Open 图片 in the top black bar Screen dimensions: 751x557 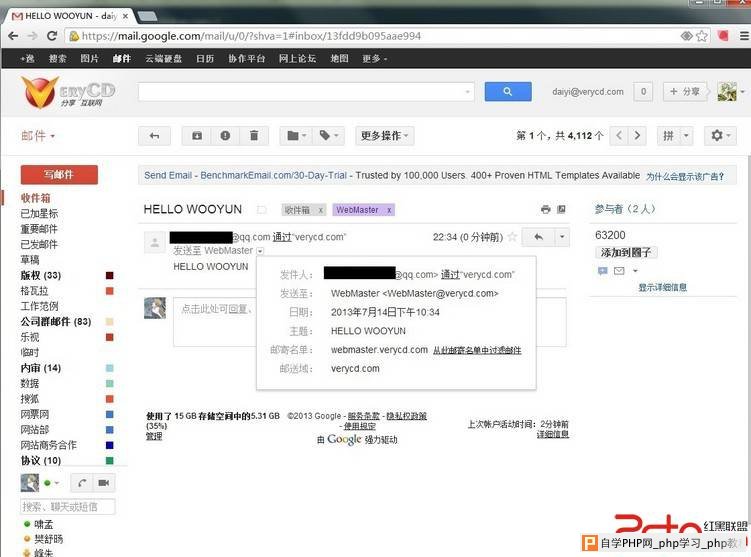[90, 58]
